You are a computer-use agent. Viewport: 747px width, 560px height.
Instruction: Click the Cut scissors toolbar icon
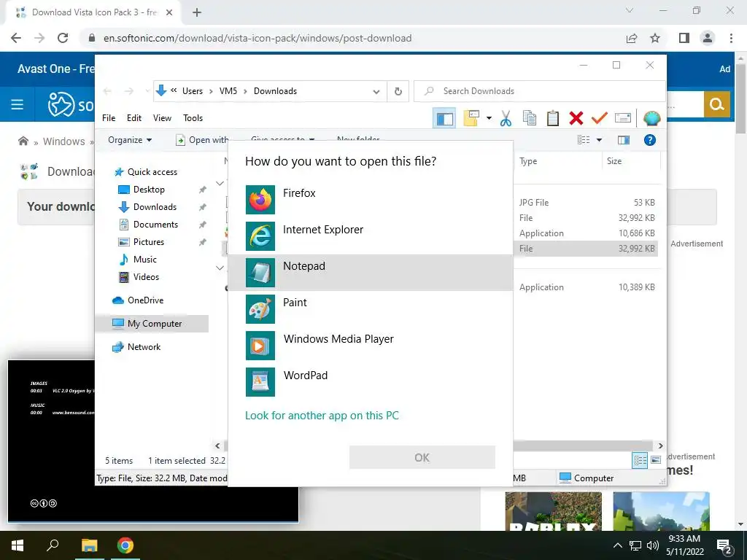click(x=506, y=118)
